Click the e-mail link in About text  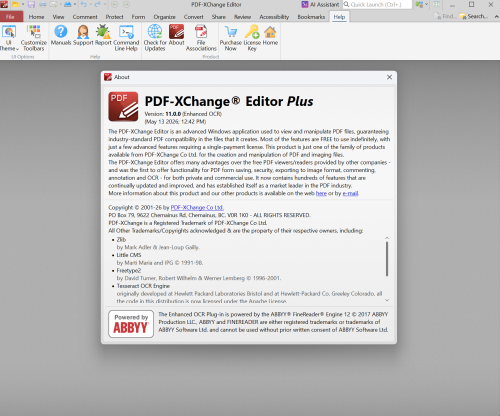(x=350, y=193)
